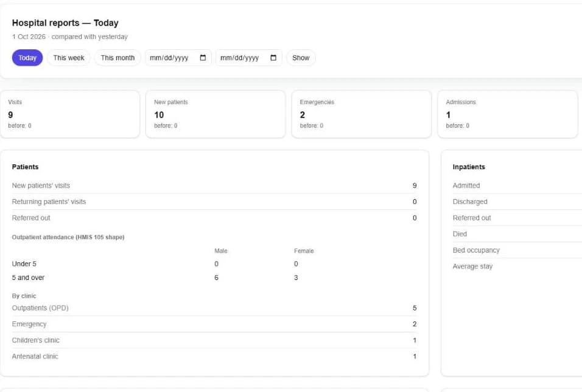Viewport: 582px width, 392px height.
Task: Click the 'Under 5' row label
Action: pos(24,264)
